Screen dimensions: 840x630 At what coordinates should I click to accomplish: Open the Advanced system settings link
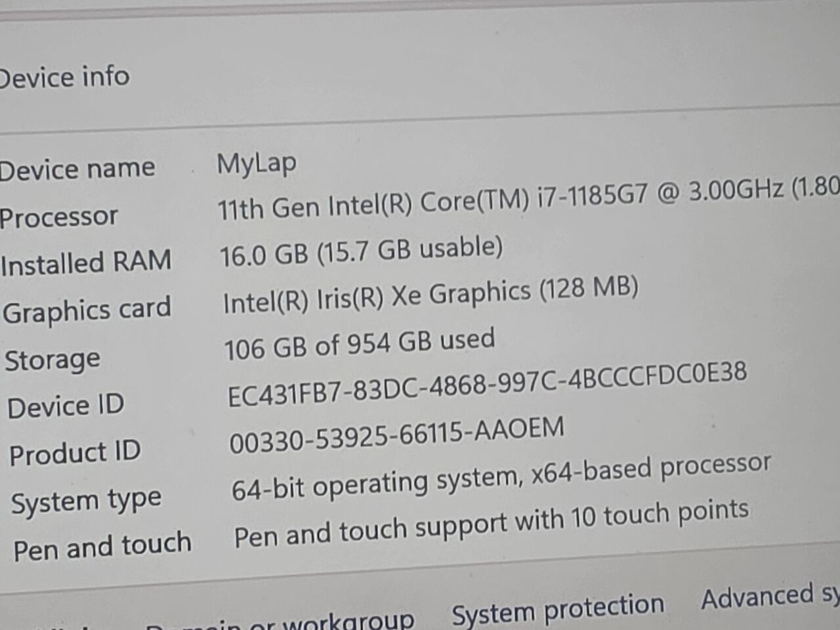click(770, 596)
